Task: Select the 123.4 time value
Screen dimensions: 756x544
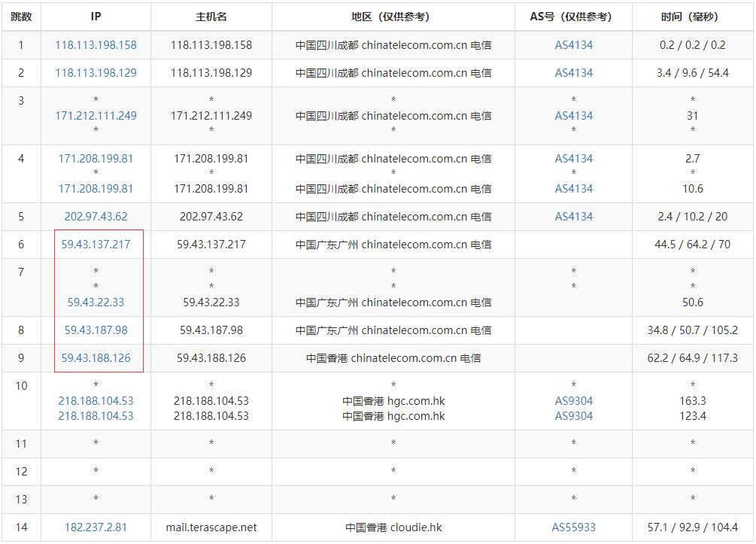Action: tap(693, 416)
